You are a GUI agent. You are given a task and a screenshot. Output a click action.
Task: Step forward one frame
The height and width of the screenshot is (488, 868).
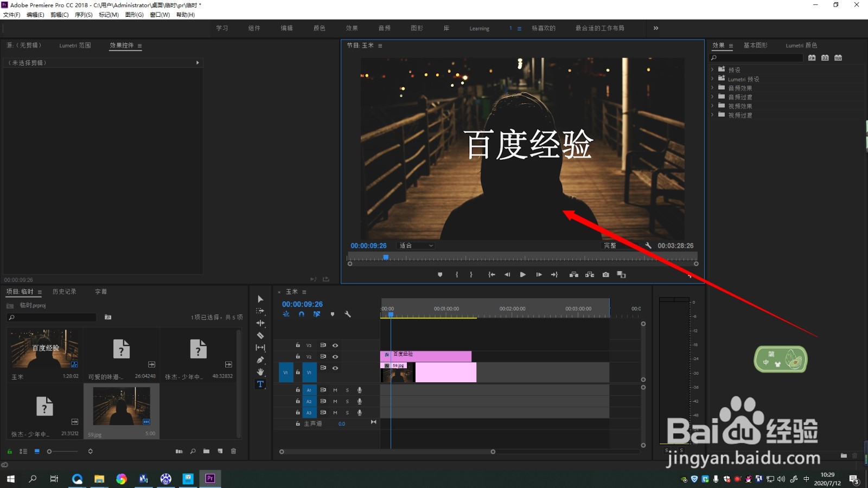(539, 275)
